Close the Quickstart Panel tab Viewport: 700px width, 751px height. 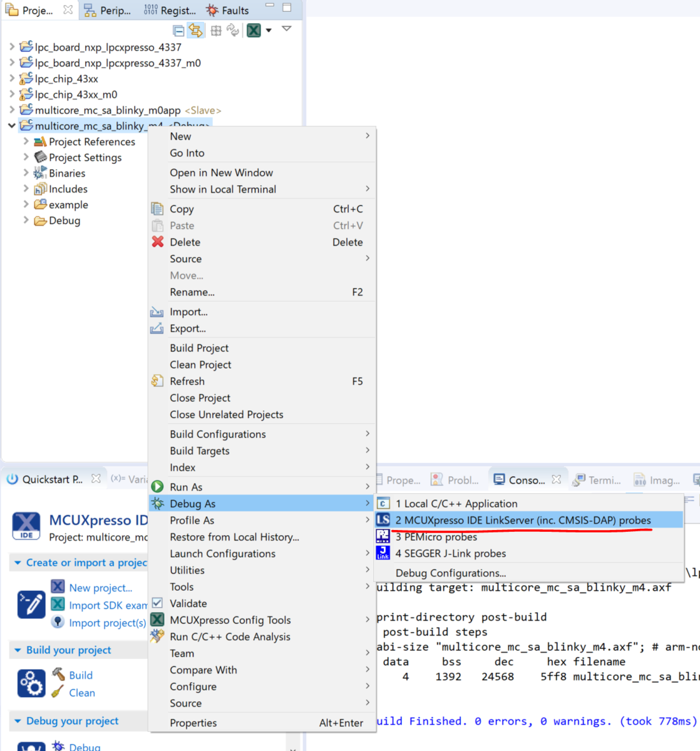(x=96, y=479)
